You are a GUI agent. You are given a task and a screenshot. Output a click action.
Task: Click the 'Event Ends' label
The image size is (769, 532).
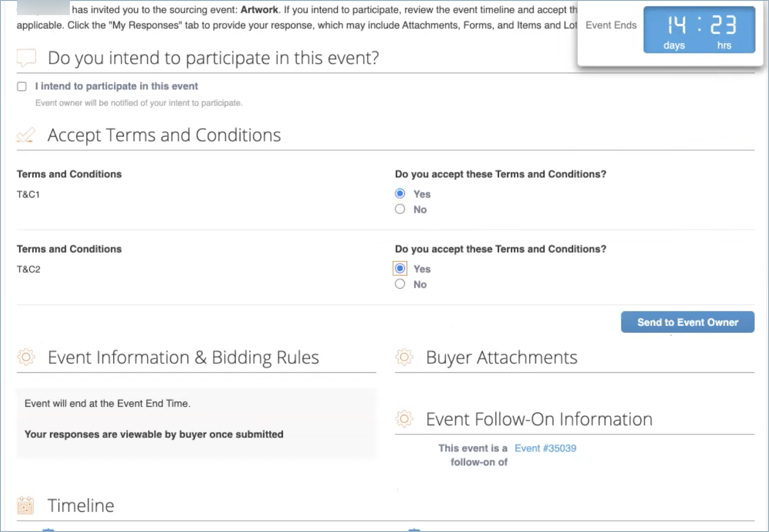(x=611, y=25)
